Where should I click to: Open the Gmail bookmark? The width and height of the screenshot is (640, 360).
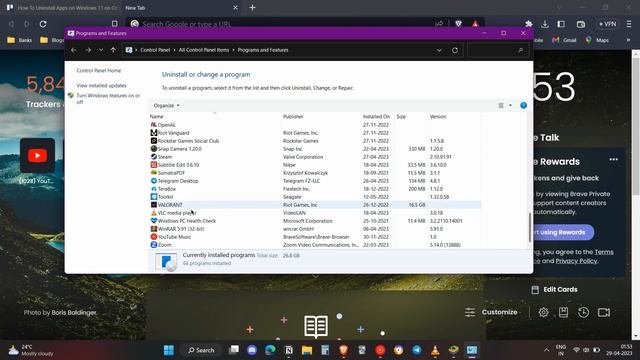pos(564,40)
